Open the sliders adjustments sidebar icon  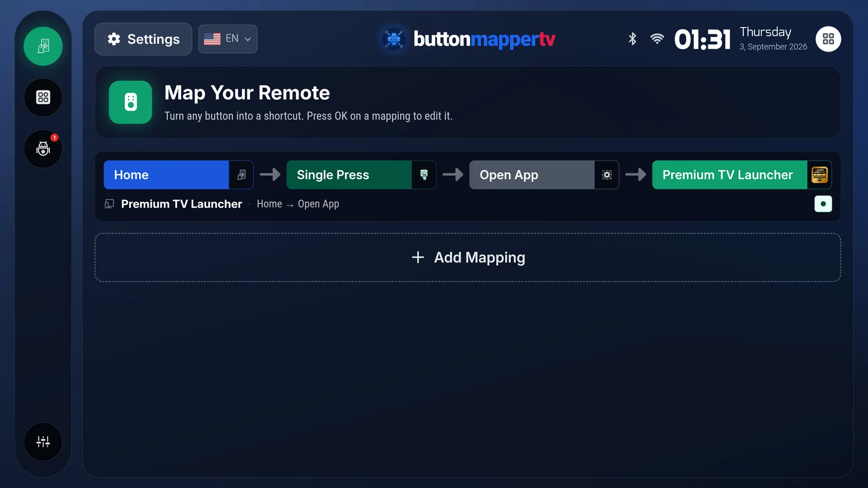(x=43, y=442)
